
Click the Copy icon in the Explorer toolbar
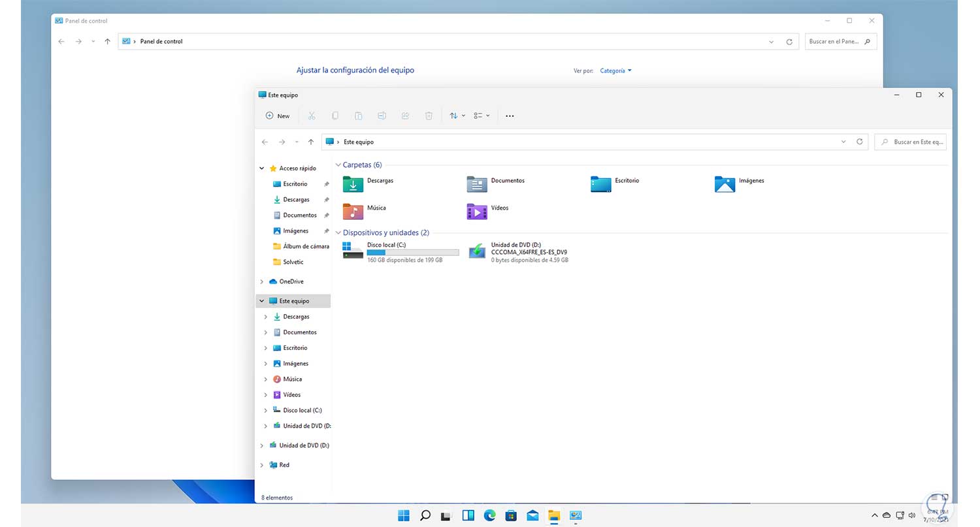(x=335, y=116)
